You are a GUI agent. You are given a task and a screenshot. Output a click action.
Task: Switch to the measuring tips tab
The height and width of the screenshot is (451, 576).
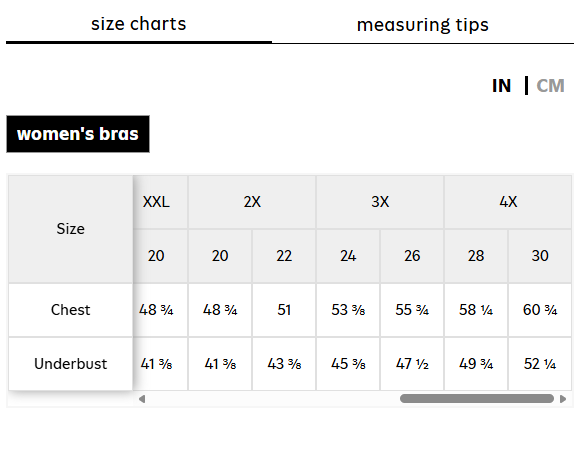[x=423, y=25]
